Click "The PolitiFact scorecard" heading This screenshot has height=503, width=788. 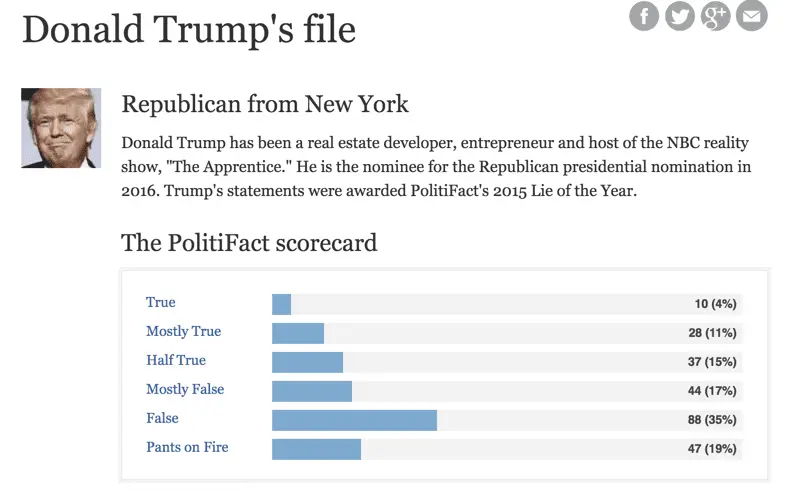point(249,242)
